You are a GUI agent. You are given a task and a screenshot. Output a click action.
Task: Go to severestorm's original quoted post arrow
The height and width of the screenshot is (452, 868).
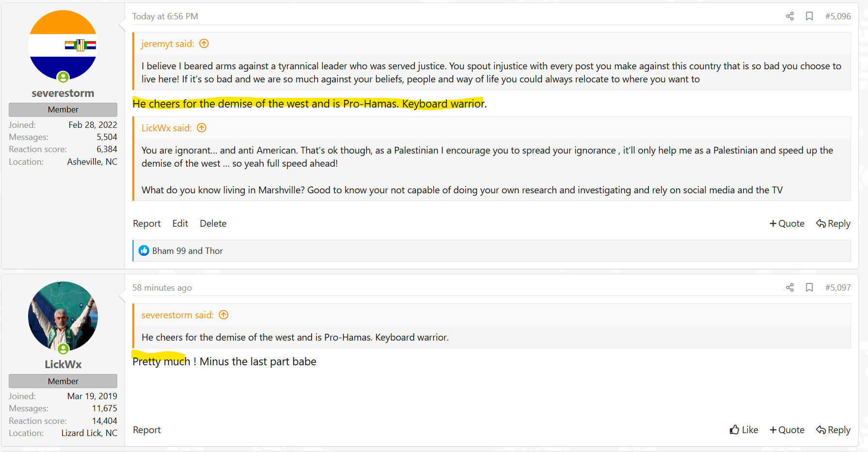[x=223, y=315]
